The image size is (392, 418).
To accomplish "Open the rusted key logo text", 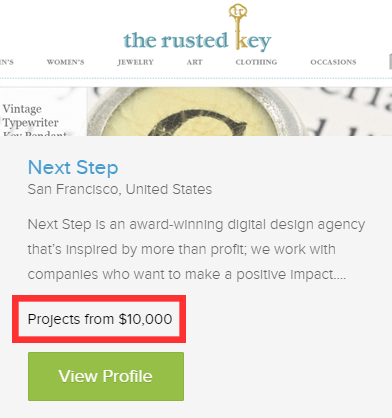I will tap(197, 41).
